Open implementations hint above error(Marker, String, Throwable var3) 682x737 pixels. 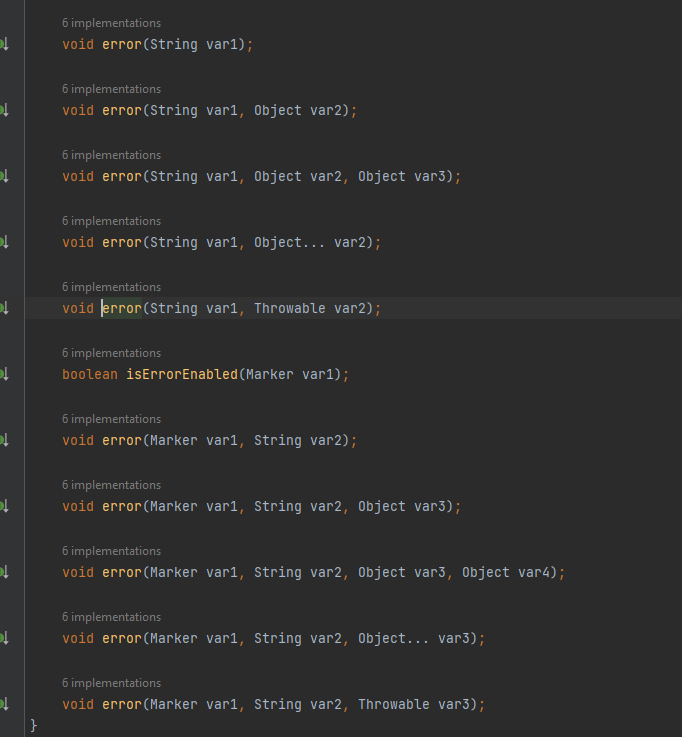point(111,683)
